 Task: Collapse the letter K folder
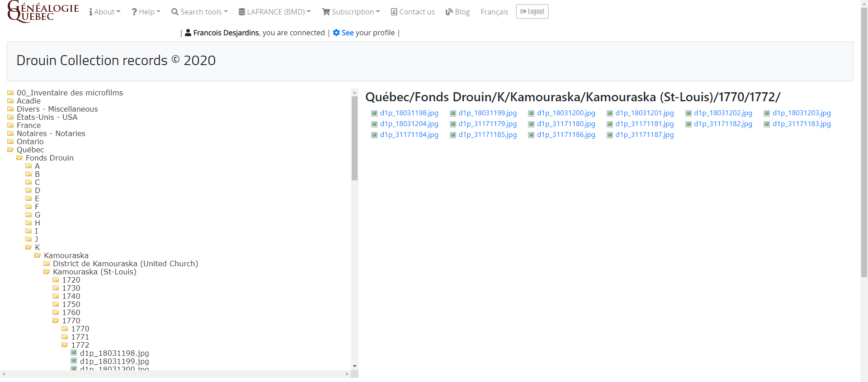(x=37, y=247)
